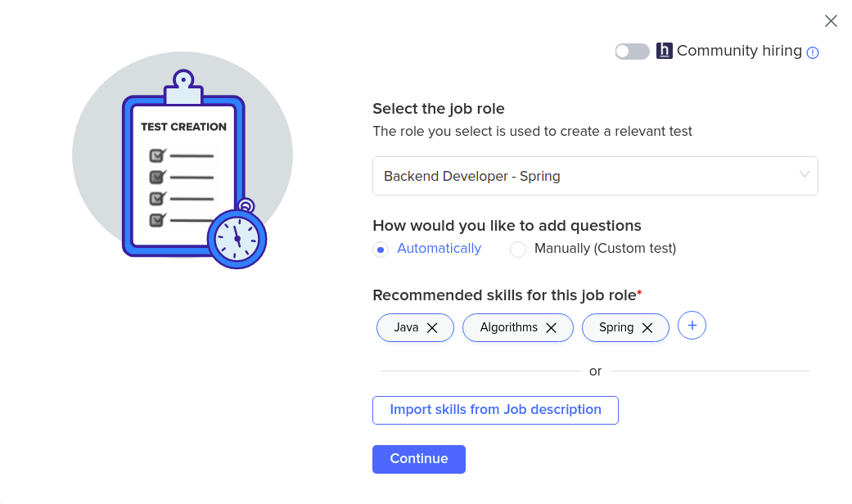Close the test creation dialog
Image resolution: width=852 pixels, height=504 pixels.
pos(831,20)
